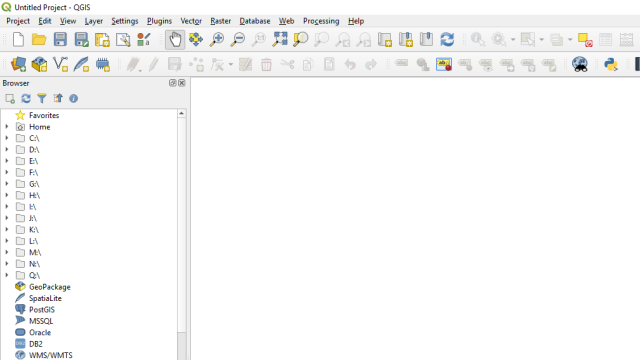Expand the Home tree node
Screen dimensions: 640x360
[x=7, y=127]
